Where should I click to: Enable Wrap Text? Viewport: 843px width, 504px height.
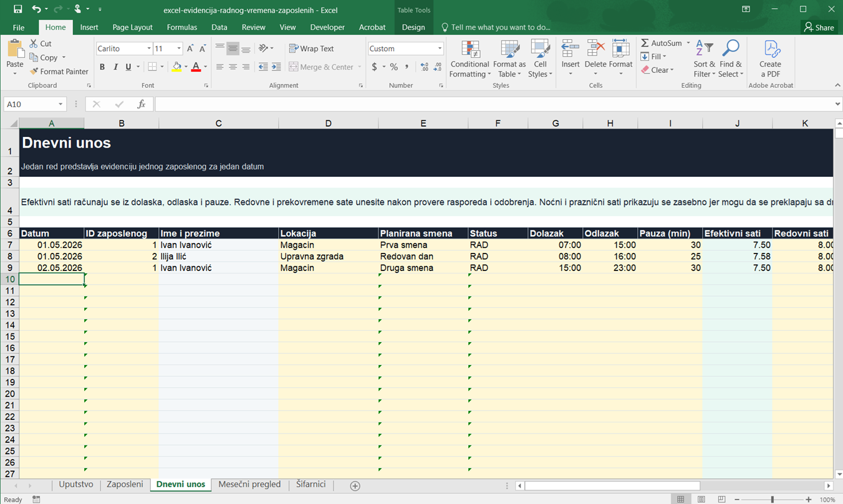point(311,49)
